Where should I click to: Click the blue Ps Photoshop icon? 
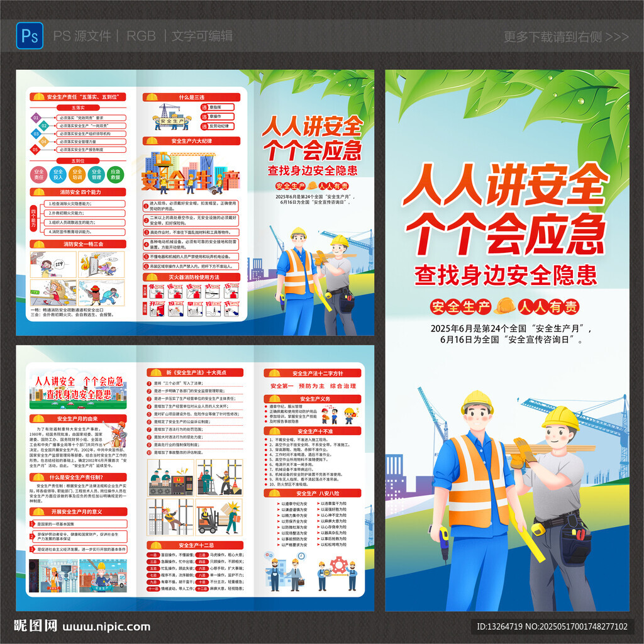coord(30,36)
